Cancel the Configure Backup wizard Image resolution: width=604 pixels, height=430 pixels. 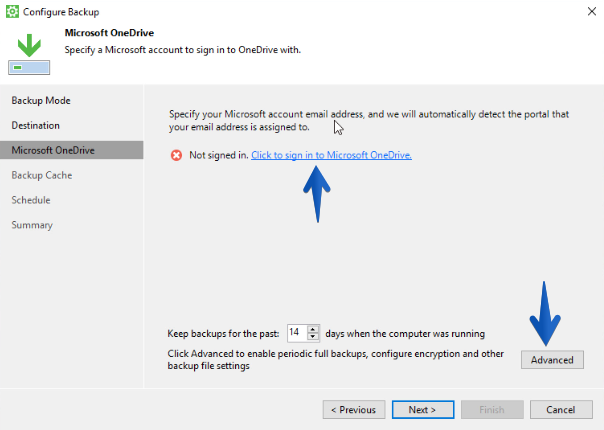[x=561, y=410]
